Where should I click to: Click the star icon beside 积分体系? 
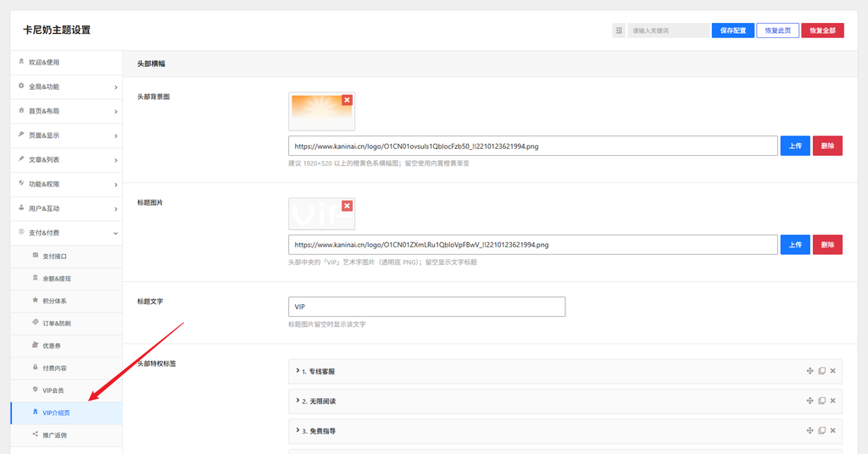click(x=35, y=301)
